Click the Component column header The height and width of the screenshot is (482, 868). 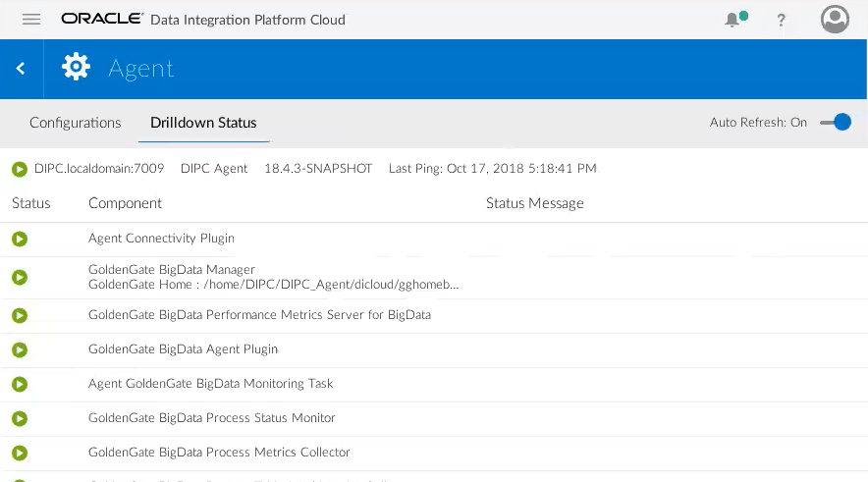click(x=125, y=203)
